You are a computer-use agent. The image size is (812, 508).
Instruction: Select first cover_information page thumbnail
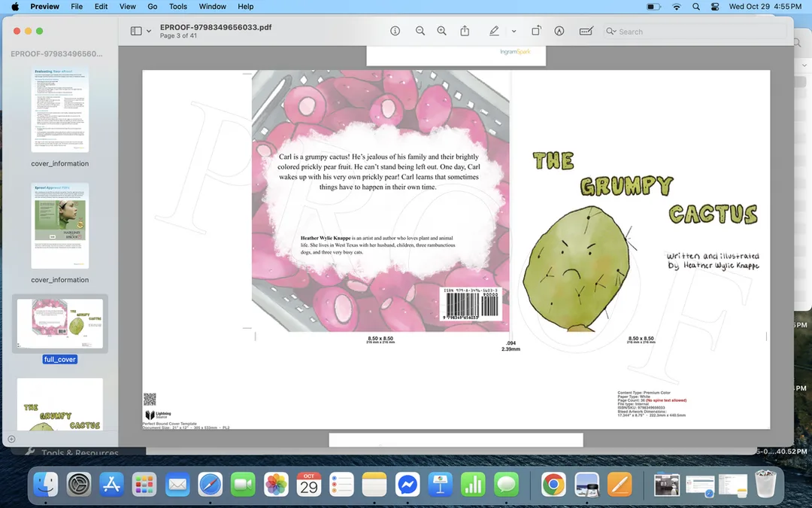coord(59,109)
